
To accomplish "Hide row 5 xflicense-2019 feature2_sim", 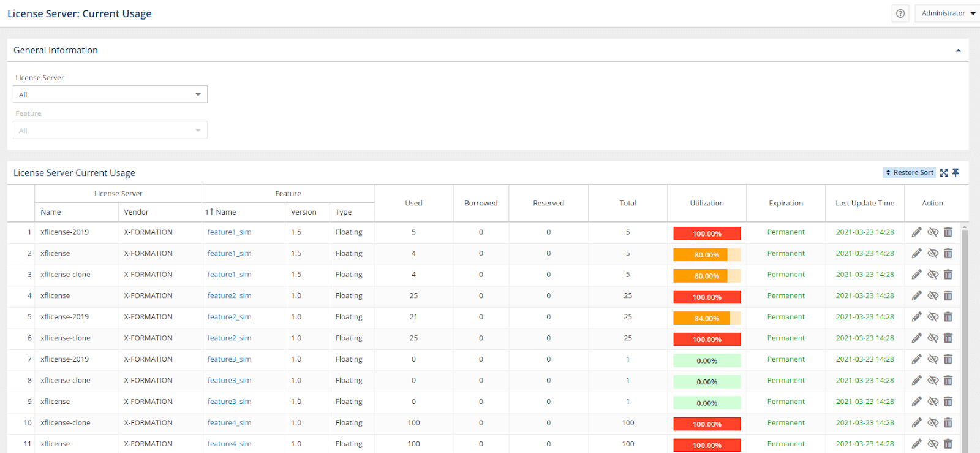I will 933,317.
